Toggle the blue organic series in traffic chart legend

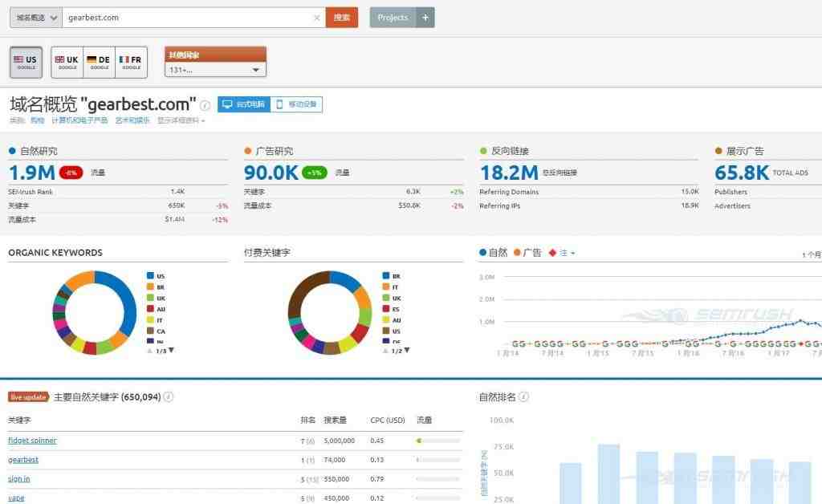494,253
